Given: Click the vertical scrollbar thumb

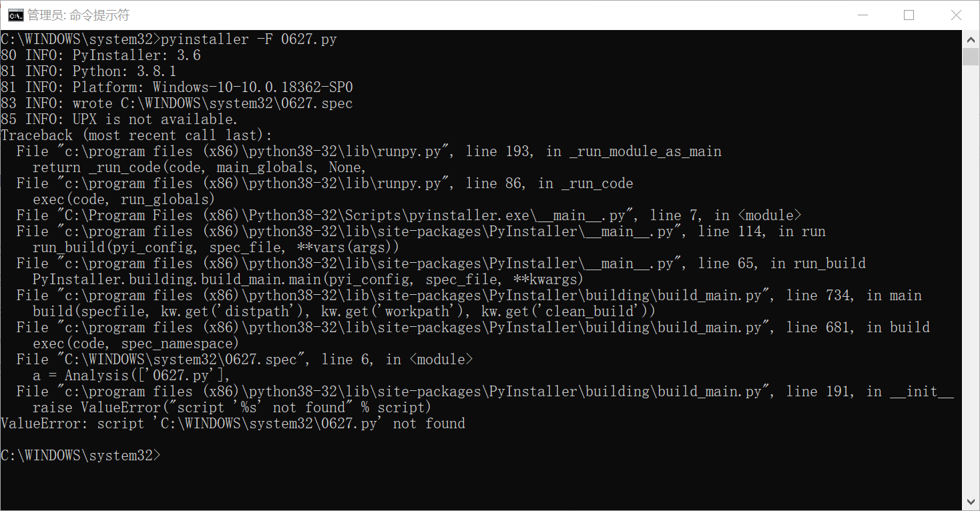Looking at the screenshot, I should point(971,56).
